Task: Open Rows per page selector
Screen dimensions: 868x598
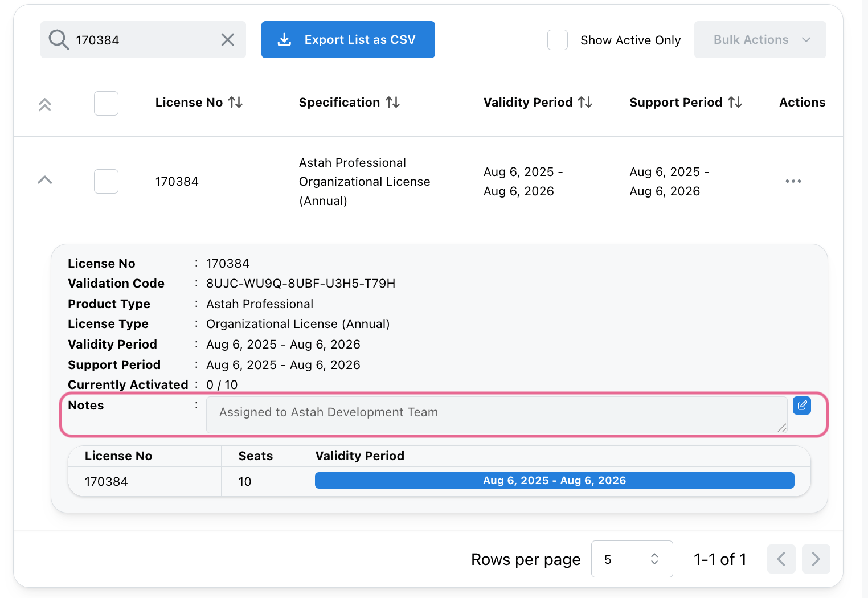Action: (x=632, y=559)
